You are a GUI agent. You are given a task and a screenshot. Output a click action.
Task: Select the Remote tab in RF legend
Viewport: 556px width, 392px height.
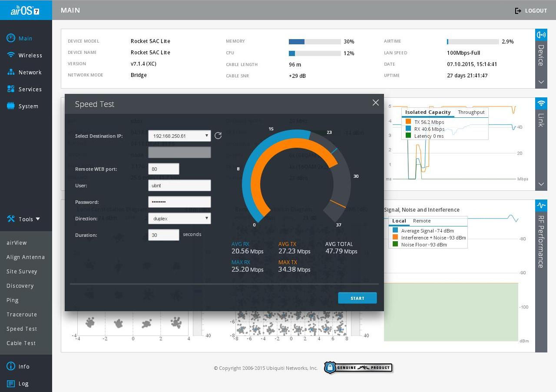pyautogui.click(x=422, y=221)
